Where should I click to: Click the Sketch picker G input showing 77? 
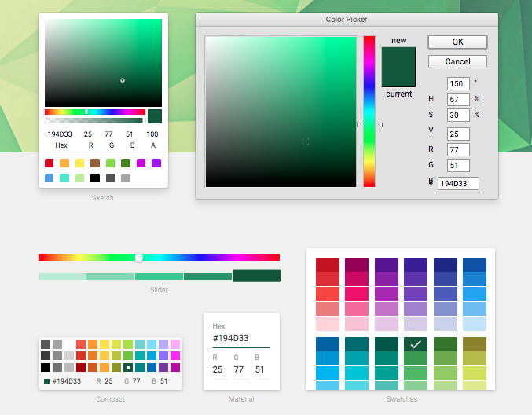click(x=108, y=134)
